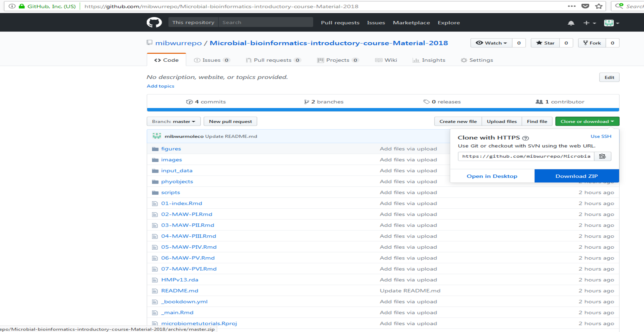The height and width of the screenshot is (332, 644).
Task: Open the Wiki tab
Action: 386,60
